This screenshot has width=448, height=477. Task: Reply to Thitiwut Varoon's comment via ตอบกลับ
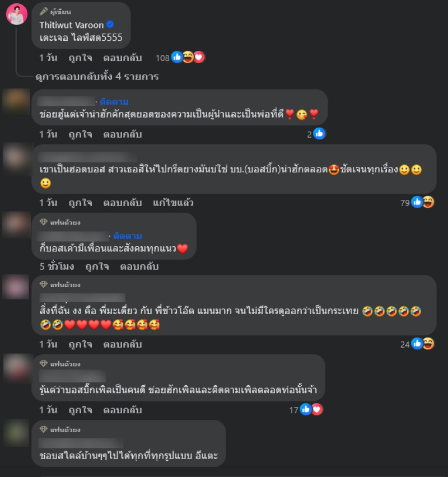122,58
